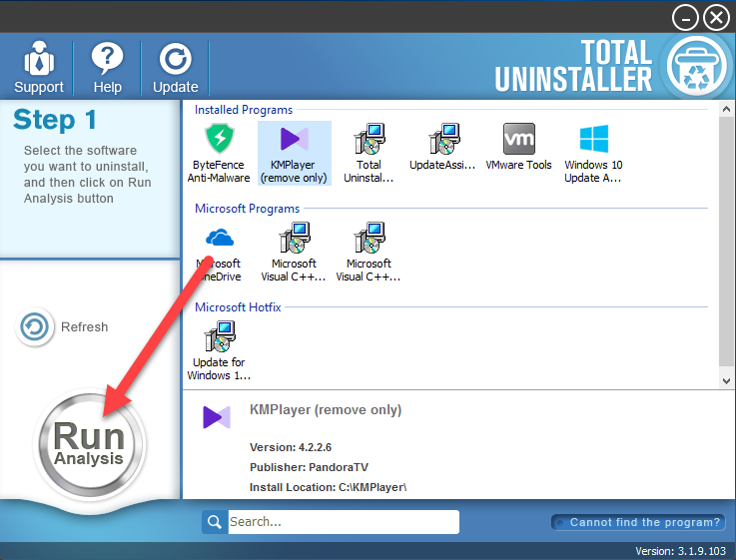This screenshot has width=736, height=560.
Task: Click the Total Uninstaller recycle bin logo
Action: click(696, 66)
